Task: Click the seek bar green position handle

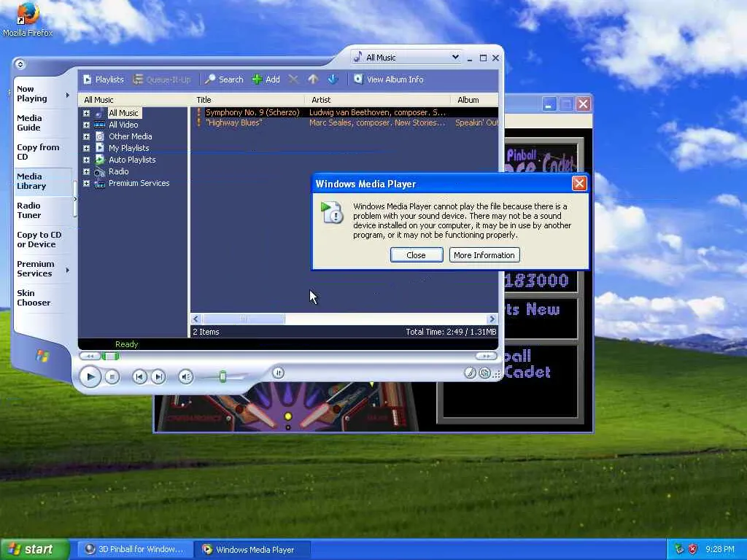Action: click(111, 356)
